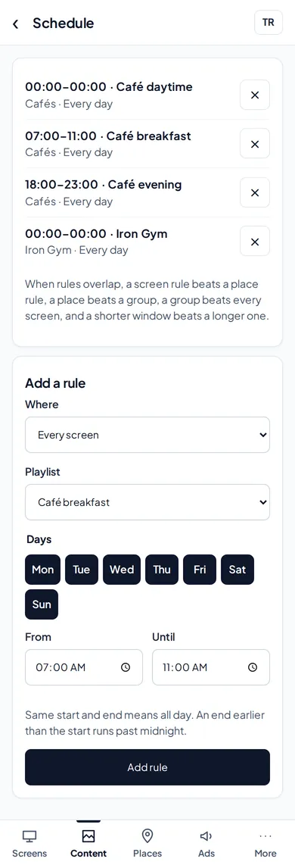Remove the Café daytime rule
Image resolution: width=295 pixels, height=868 pixels.
pos(255,95)
